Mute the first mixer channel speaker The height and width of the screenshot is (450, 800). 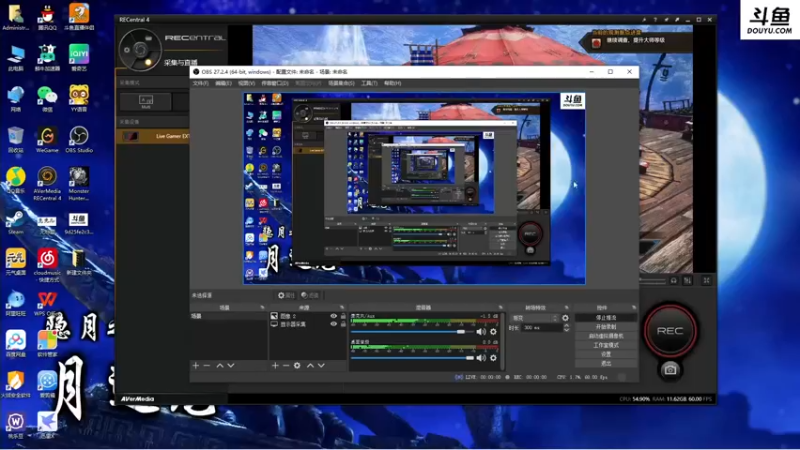[481, 332]
